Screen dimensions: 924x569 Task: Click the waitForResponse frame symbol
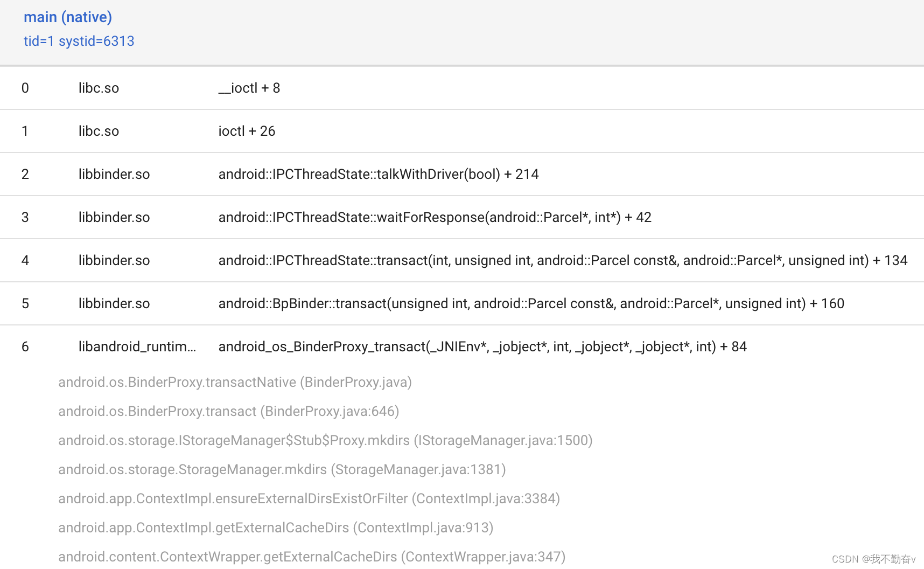[x=435, y=217]
